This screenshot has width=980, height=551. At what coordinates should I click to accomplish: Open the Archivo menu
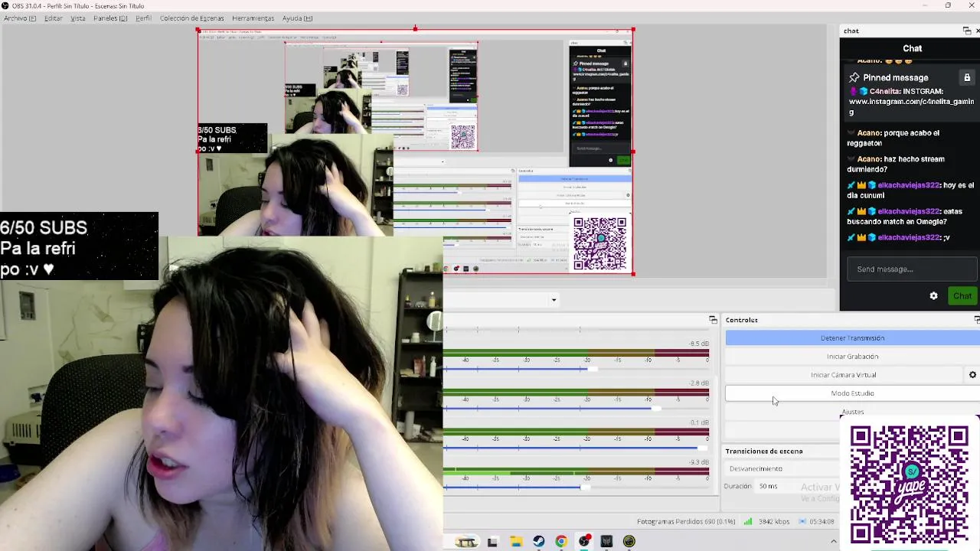20,18
